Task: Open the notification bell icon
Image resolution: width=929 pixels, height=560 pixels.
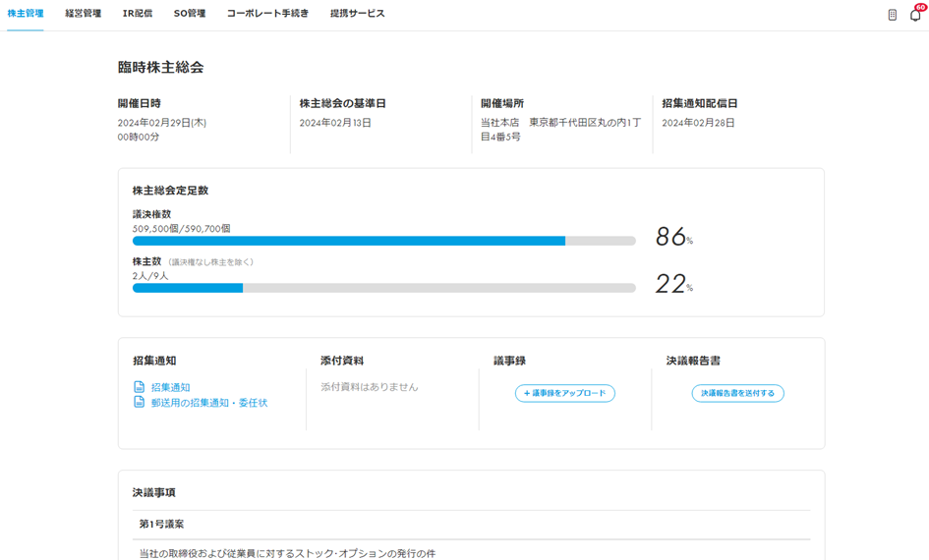Action: click(x=915, y=16)
